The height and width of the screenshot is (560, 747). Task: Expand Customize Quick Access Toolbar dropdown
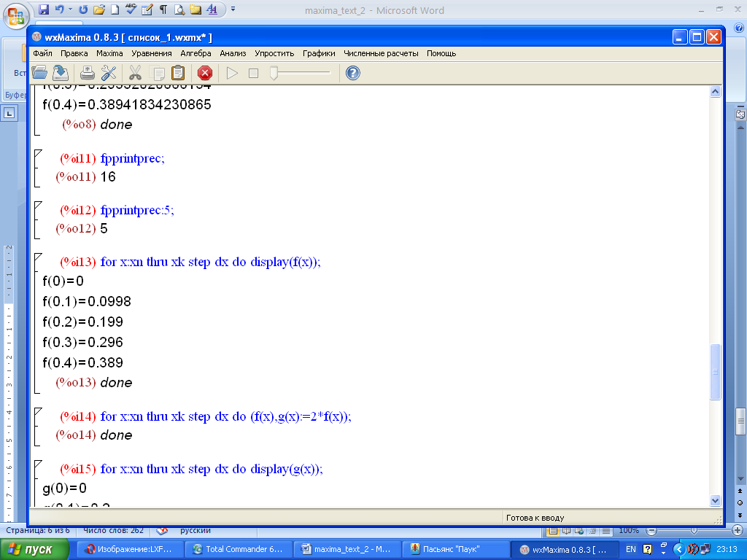233,9
